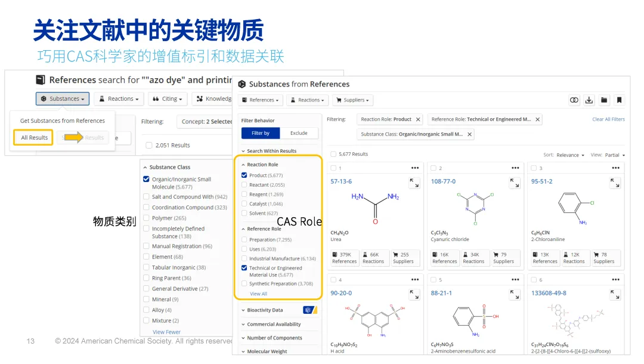This screenshot has height=364, width=644.
Task: Open References dropdown in Substances panel
Action: (x=261, y=100)
